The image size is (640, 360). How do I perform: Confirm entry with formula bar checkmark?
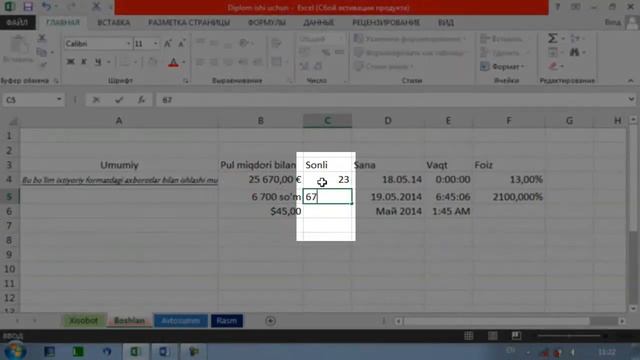coord(119,100)
